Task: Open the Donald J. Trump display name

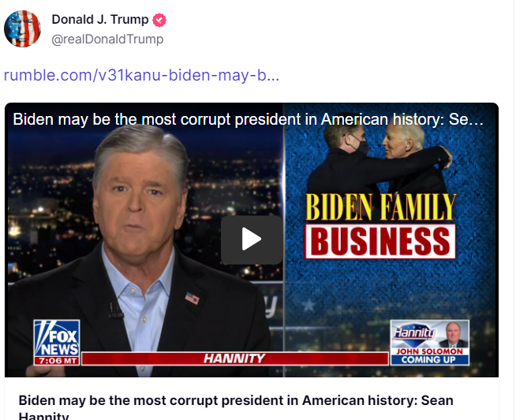Action: click(x=100, y=20)
